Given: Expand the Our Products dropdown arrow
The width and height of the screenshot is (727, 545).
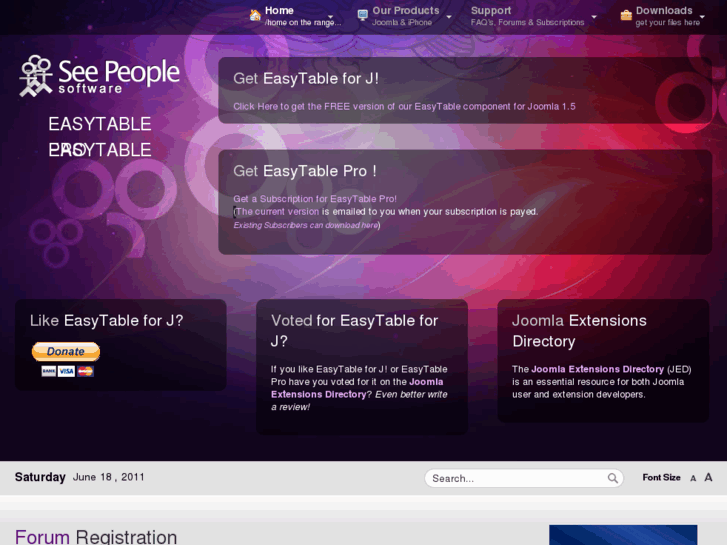Looking at the screenshot, I should click(449, 17).
